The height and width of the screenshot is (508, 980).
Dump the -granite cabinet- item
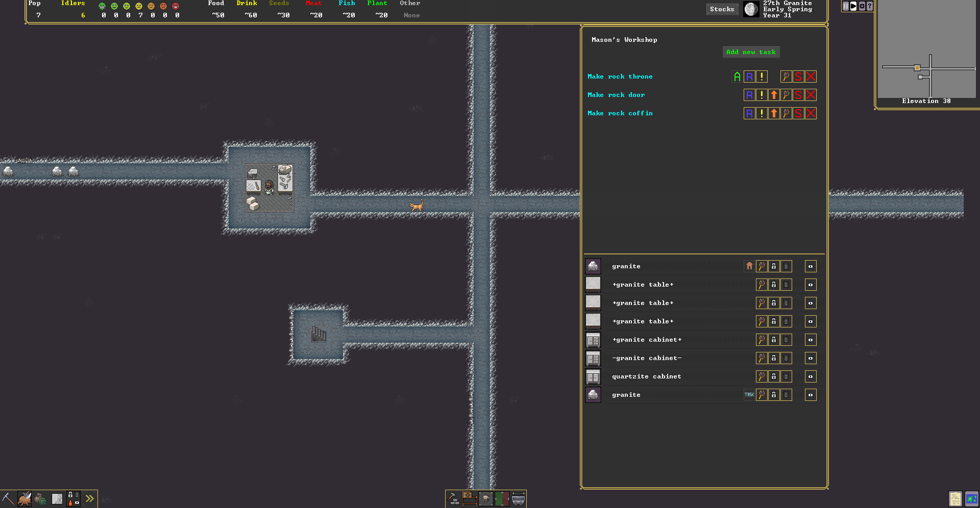[786, 358]
